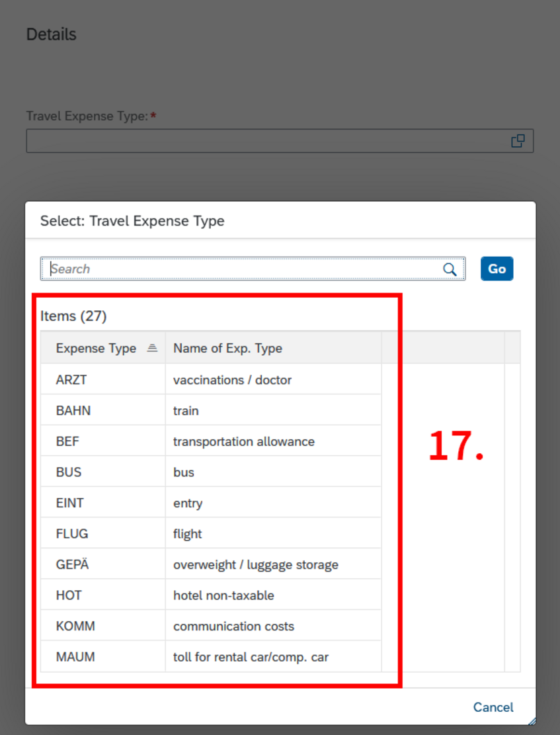Select the BUS expense type row
The width and height of the screenshot is (560, 735).
pos(280,472)
